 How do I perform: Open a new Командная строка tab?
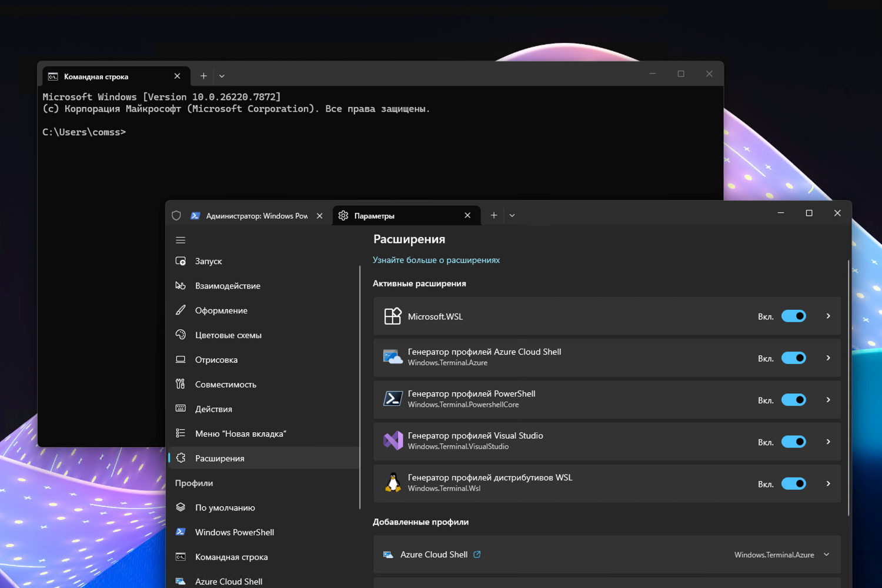203,75
